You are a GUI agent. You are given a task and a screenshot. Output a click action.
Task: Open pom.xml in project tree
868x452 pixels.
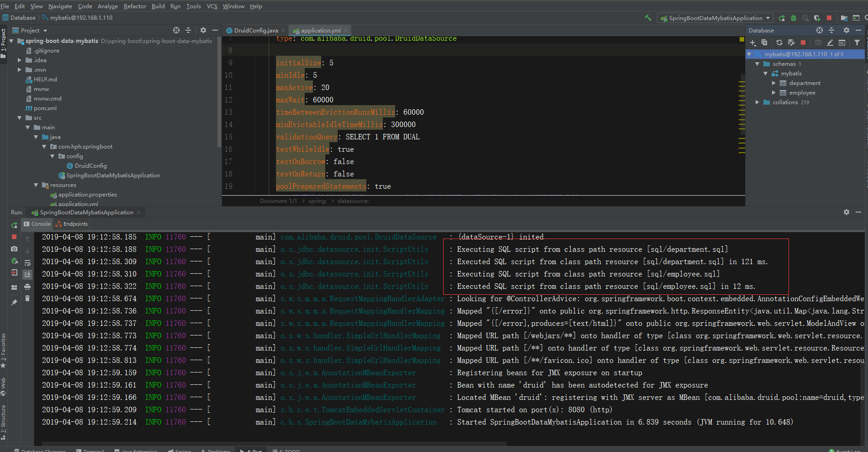point(45,108)
